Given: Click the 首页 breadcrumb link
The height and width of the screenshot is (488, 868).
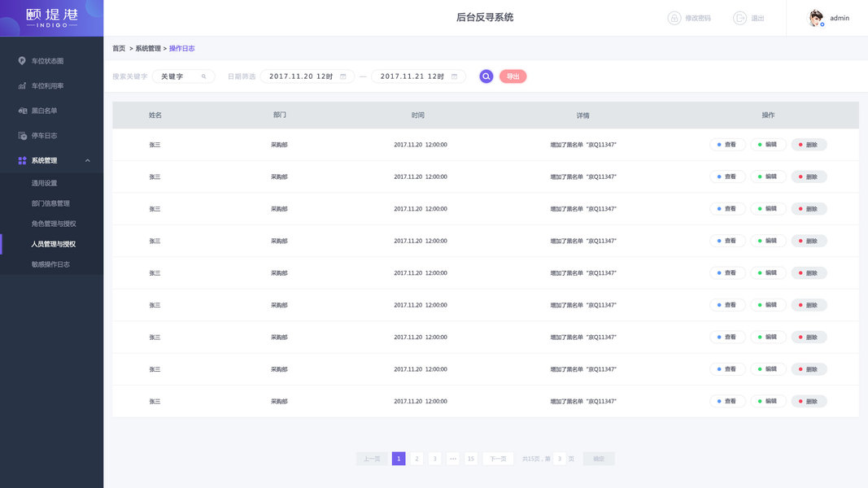Looking at the screenshot, I should click(119, 49).
